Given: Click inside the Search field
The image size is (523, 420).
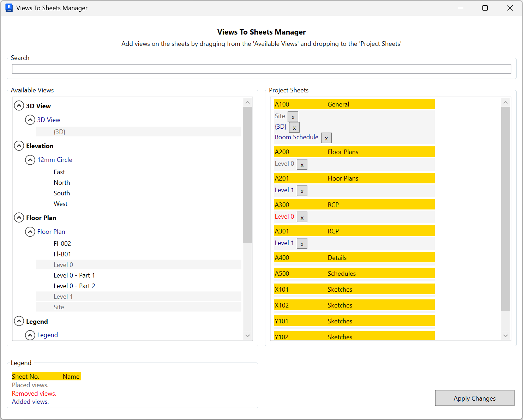Looking at the screenshot, I should click(261, 69).
